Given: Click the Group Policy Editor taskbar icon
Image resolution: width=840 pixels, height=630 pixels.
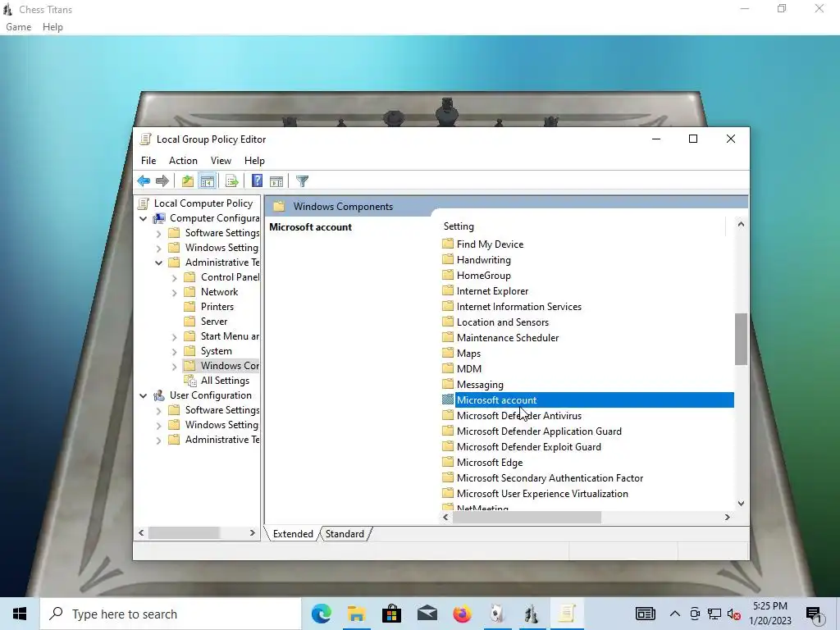Looking at the screenshot, I should [x=568, y=614].
